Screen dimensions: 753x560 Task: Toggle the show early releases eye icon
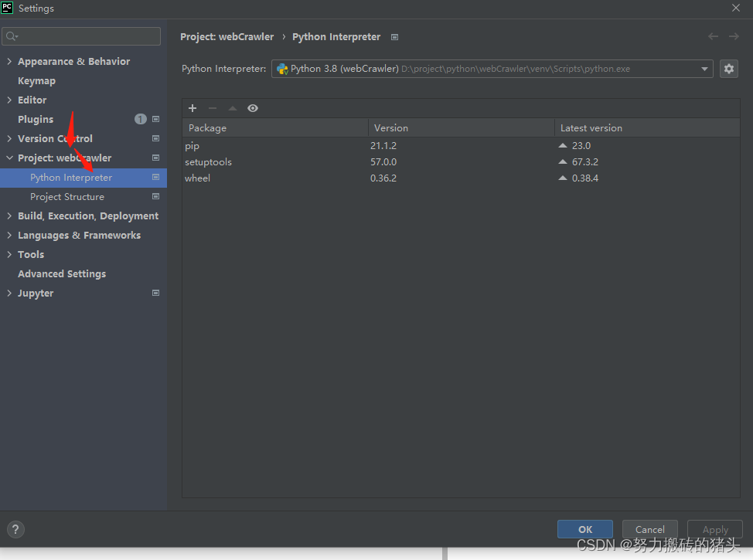click(x=253, y=108)
